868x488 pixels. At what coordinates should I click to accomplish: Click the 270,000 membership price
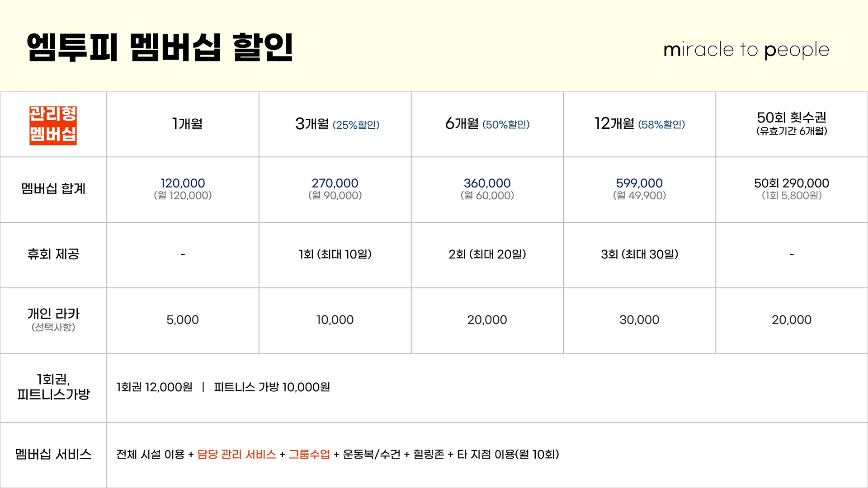pos(335,183)
